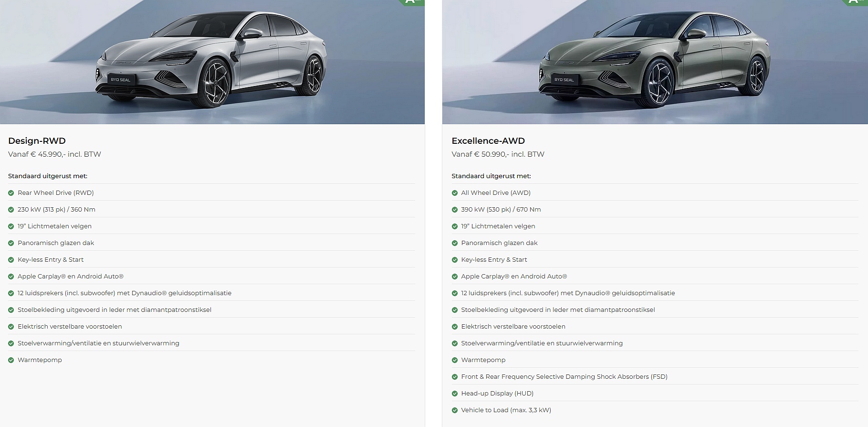
Task: Click Excellence-AWD Apple Carplay en Android Auto text
Action: coord(514,277)
